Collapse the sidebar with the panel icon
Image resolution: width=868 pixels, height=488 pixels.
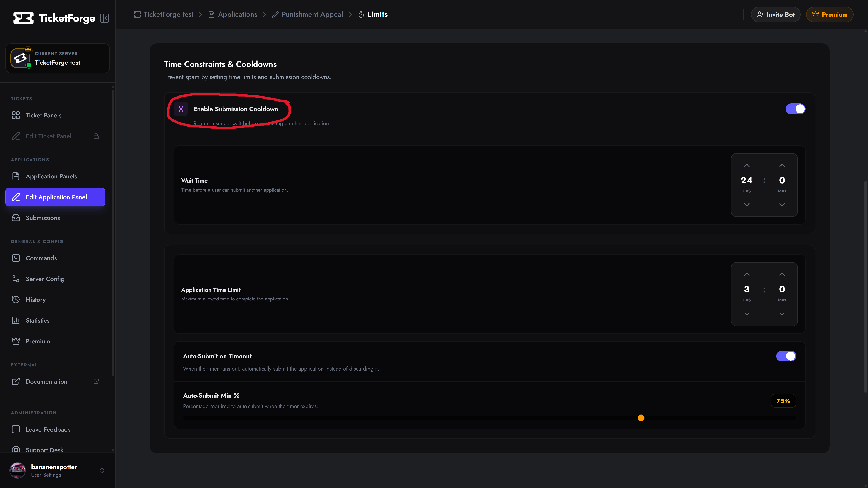(x=104, y=18)
